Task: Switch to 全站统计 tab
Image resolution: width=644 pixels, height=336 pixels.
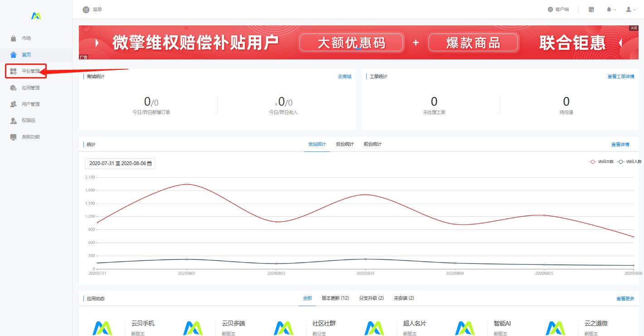Action: (317, 144)
